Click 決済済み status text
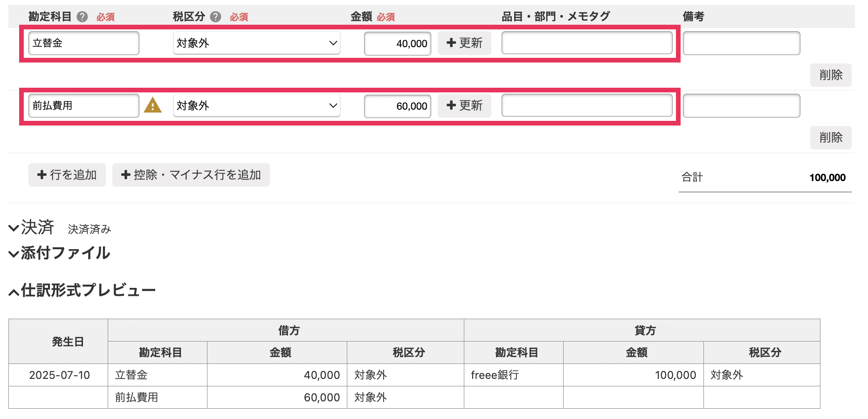 (x=90, y=229)
